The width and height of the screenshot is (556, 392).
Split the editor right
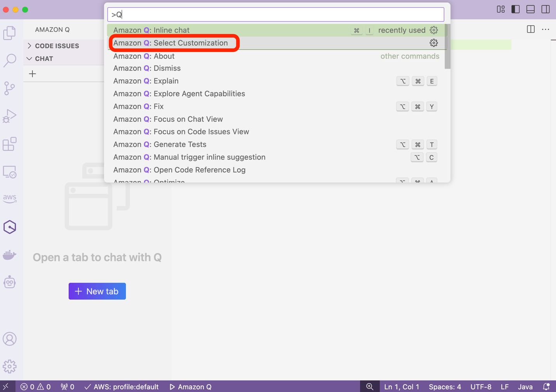[x=531, y=29]
